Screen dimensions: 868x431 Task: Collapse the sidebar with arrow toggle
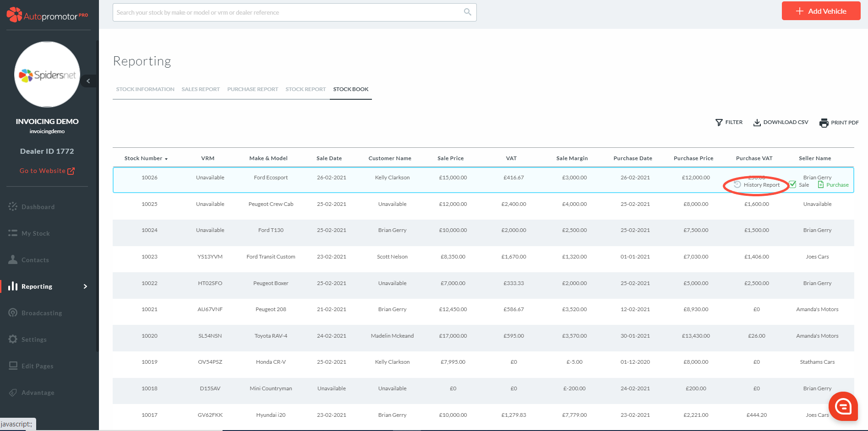point(88,81)
